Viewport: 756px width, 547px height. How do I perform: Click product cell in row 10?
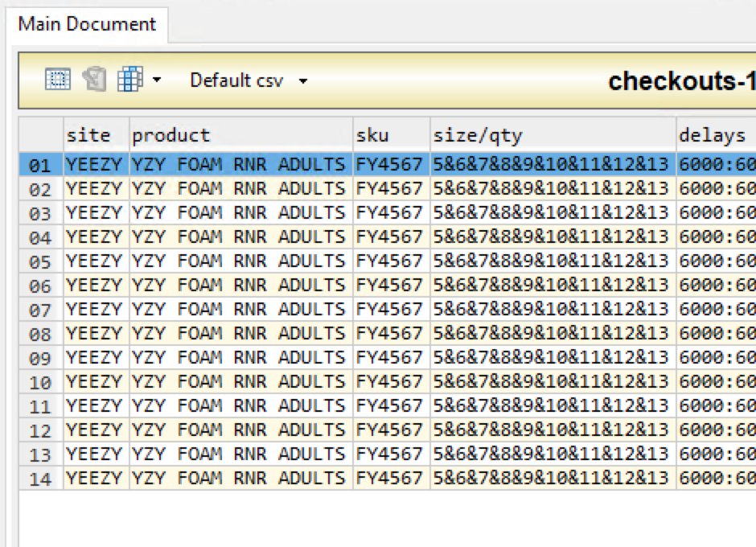click(241, 381)
